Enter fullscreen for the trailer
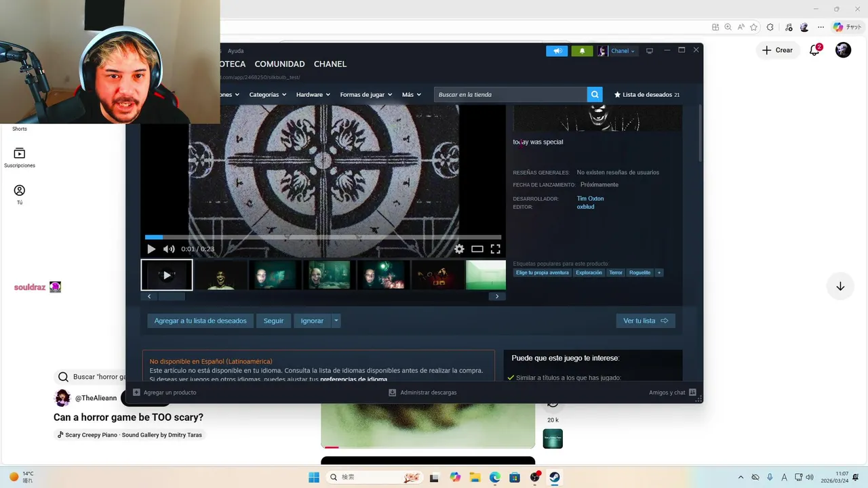 [x=496, y=249]
